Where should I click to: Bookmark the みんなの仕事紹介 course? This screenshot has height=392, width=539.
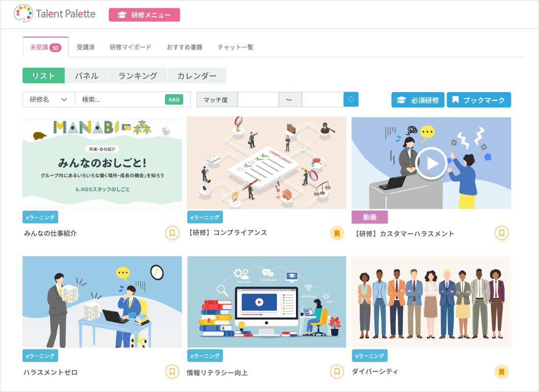click(x=172, y=234)
